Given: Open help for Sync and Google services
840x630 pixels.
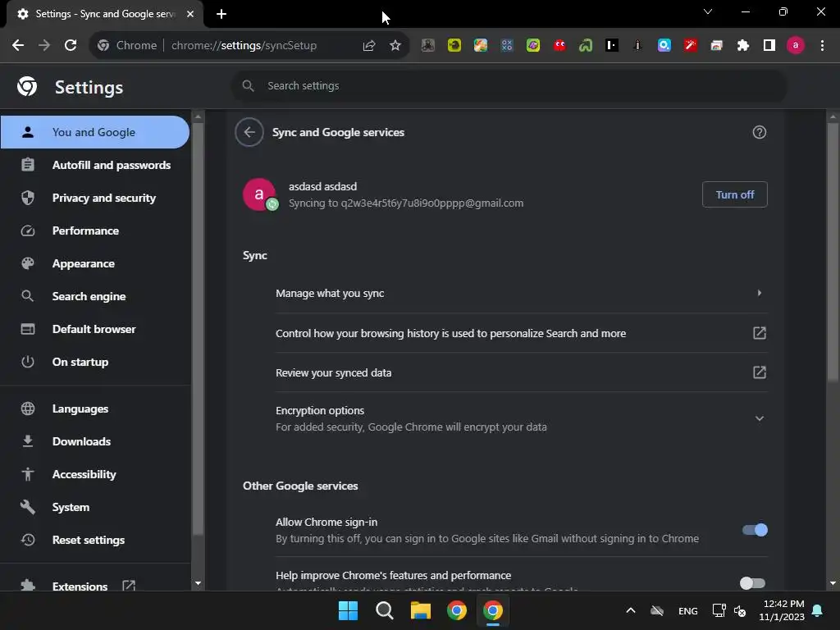Looking at the screenshot, I should coord(759,132).
